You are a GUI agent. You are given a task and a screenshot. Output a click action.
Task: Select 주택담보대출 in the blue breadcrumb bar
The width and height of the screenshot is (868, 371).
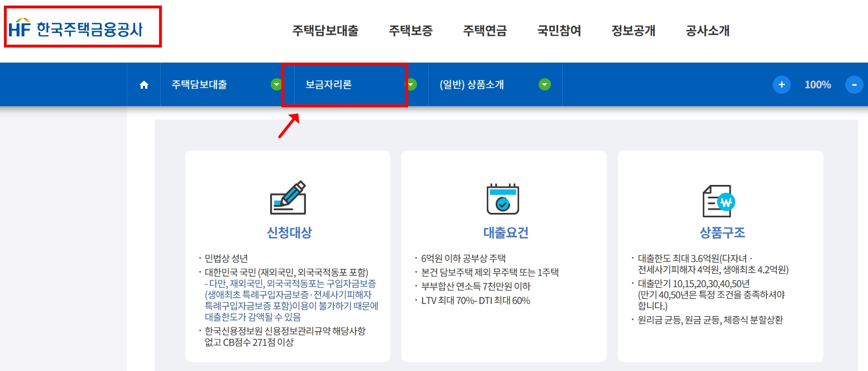pos(199,85)
